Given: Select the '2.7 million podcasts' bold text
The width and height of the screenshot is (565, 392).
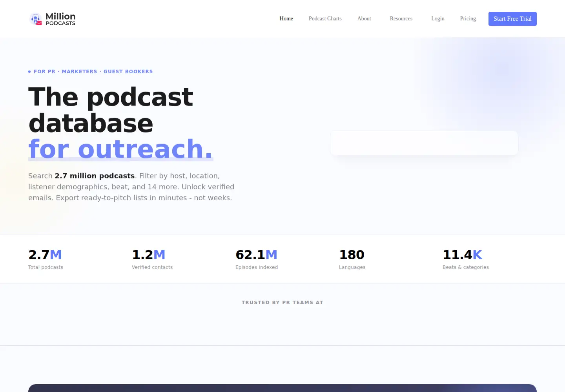Looking at the screenshot, I should click(95, 176).
